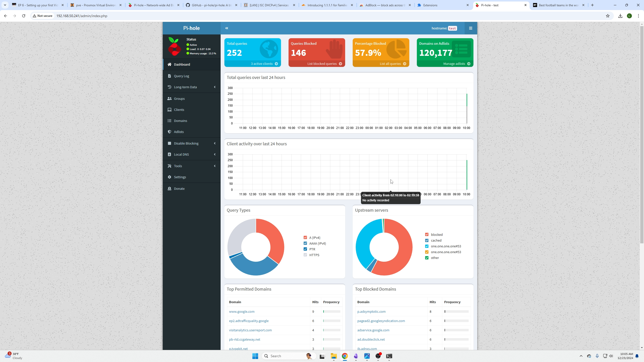Open hamburger menu next to hostname

470,28
